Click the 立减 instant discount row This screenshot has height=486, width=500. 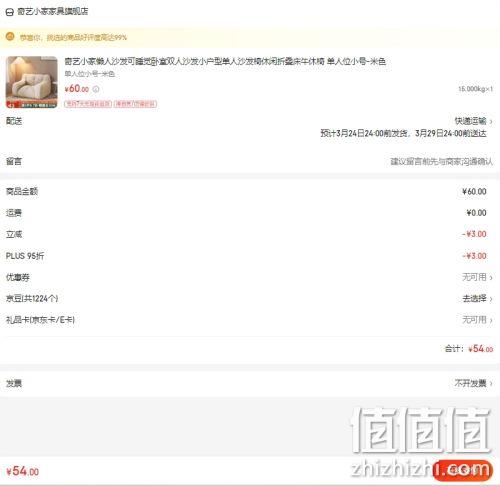coord(250,234)
